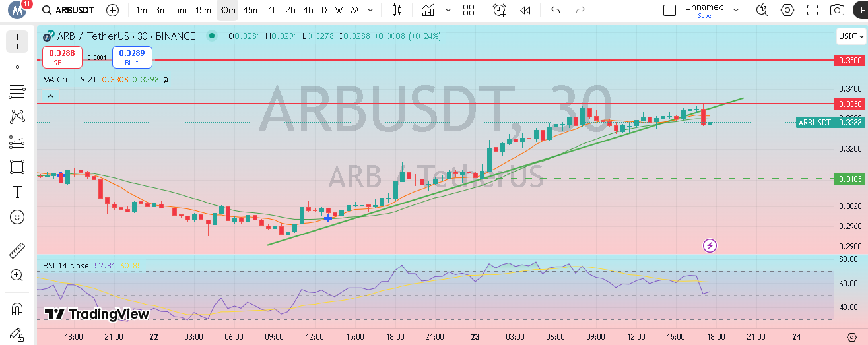Toggle stay in drawing mode
Viewport: 868px width, 345px height.
tap(17, 334)
